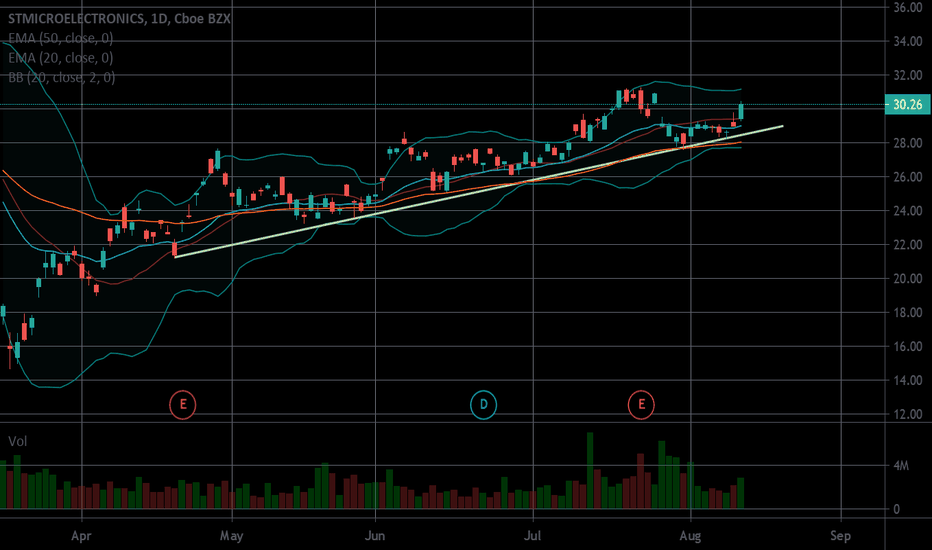This screenshot has height=550, width=932.
Task: Select the BB (20, close, 2, 0) indicator label
Action: (x=62, y=77)
